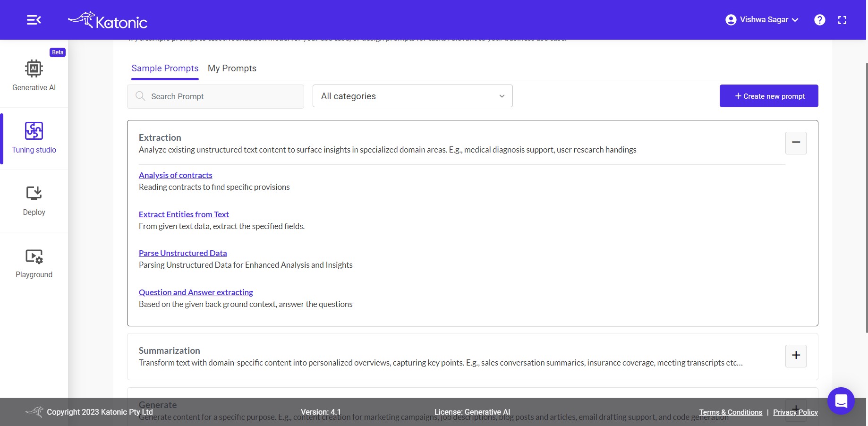The image size is (868, 426).
Task: Open the Deploy section
Action: (x=34, y=200)
